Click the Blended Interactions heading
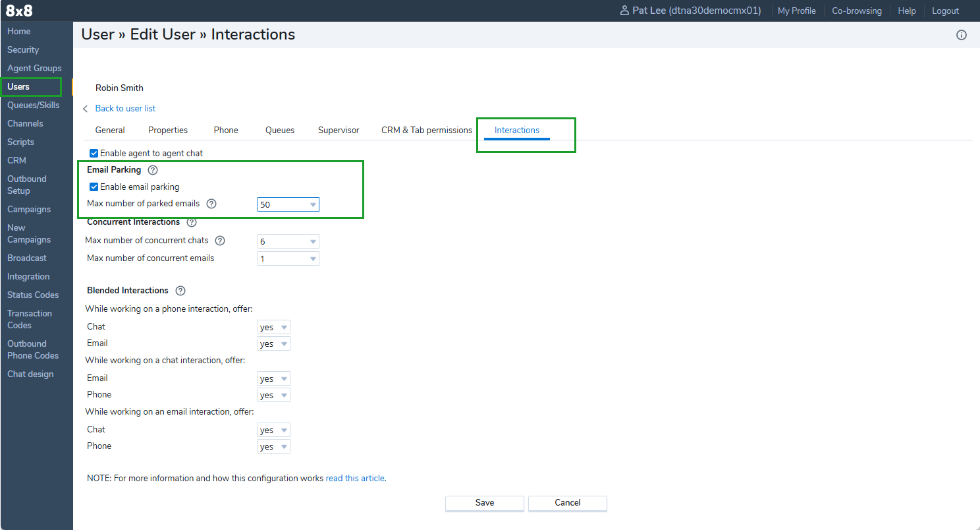Screen dimensions: 980x530 coord(128,291)
